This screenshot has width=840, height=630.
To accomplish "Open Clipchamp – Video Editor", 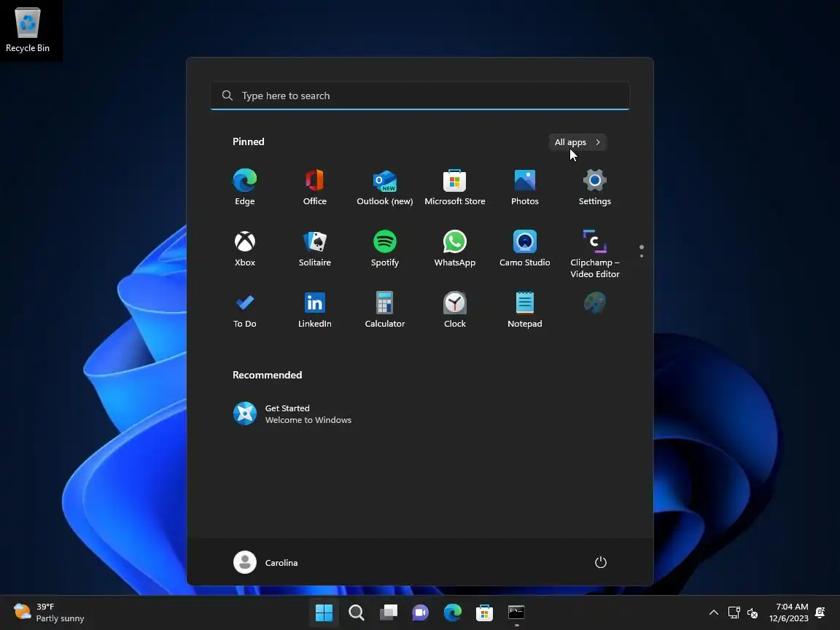I will point(595,254).
